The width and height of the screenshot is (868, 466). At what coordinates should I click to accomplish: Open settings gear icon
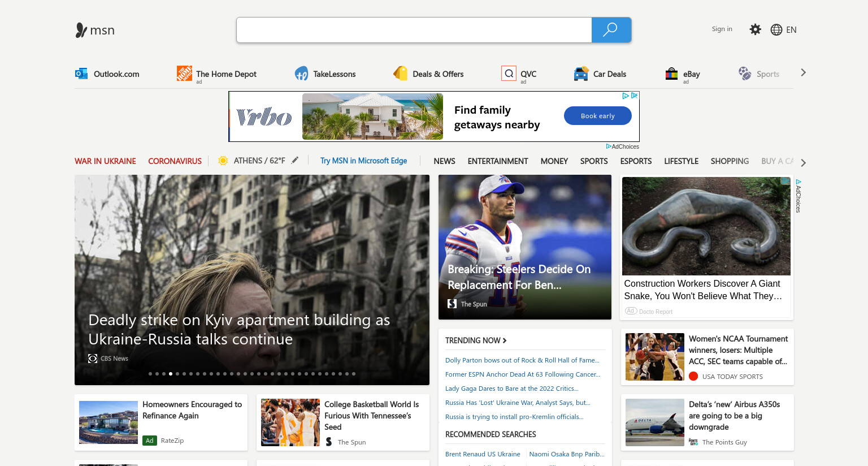coord(755,29)
